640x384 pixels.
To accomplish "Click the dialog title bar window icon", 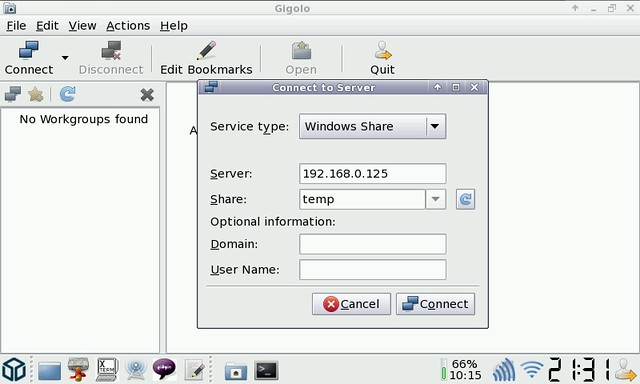I will click(211, 87).
